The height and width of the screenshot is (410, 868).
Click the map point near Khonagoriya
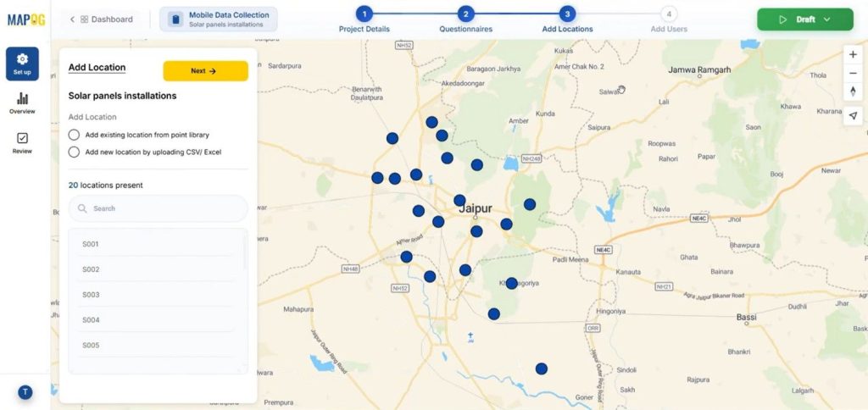(511, 283)
